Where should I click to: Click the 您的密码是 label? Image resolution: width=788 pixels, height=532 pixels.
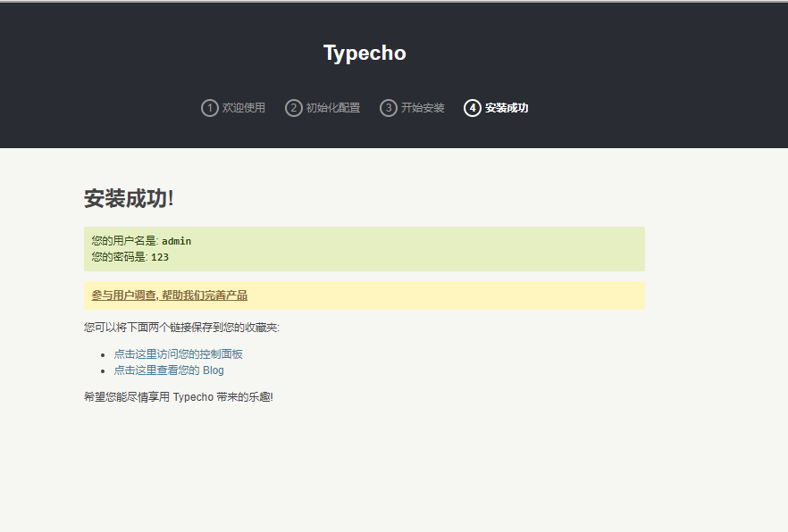(x=120, y=257)
